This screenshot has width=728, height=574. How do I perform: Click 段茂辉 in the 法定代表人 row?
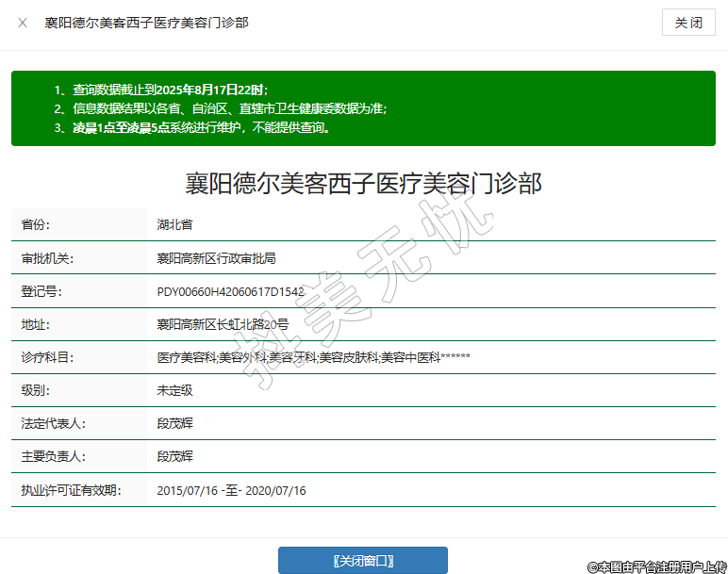click(174, 423)
